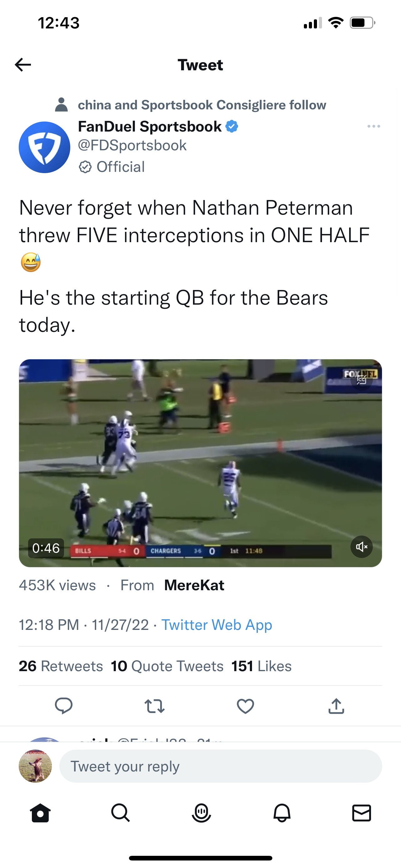Open FanDuel Sportsbook profile avatar
This screenshot has width=401, height=868.
(x=44, y=147)
